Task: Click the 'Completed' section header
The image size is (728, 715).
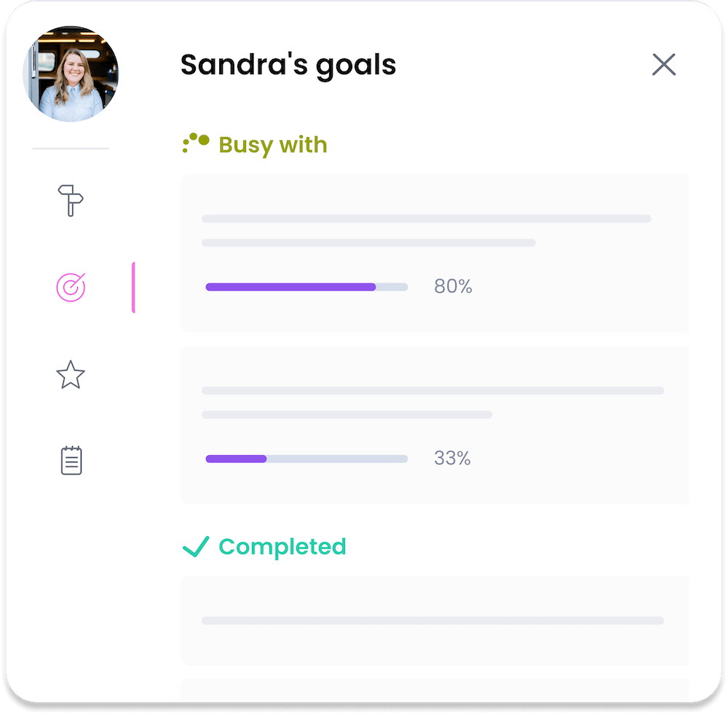Action: tap(282, 547)
